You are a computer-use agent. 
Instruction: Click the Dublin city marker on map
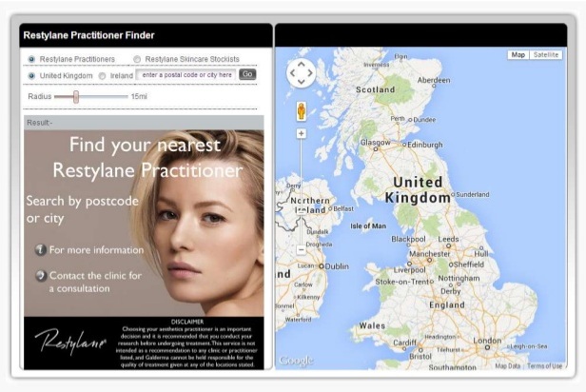(x=321, y=266)
